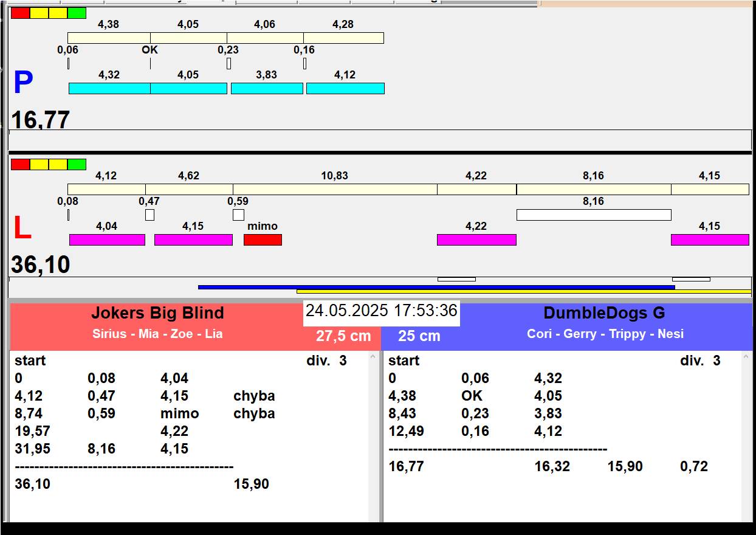Image resolution: width=756 pixels, height=535 pixels.
Task: Click the green start light in lane L
Action: point(77,165)
